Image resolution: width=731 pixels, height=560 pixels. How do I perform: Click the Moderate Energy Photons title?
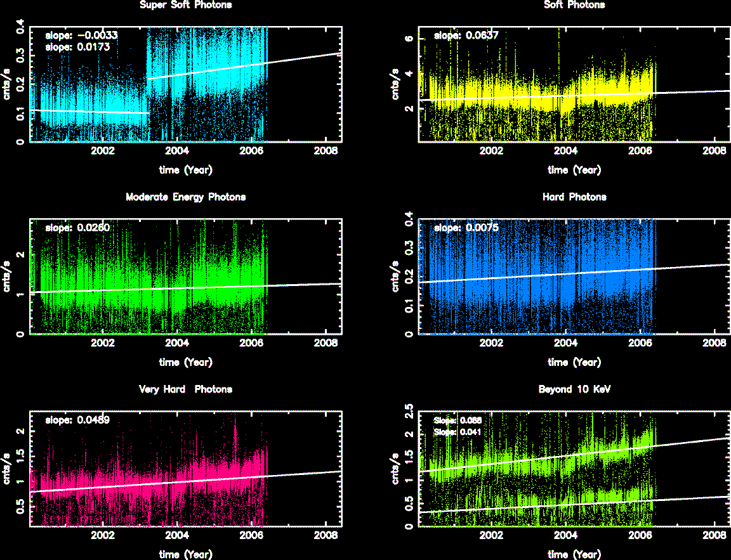(x=185, y=197)
